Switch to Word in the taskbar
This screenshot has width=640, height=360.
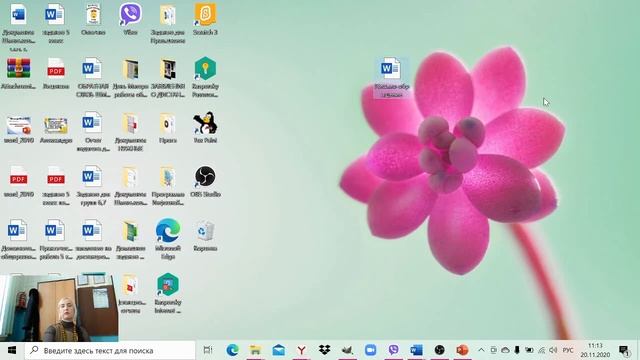click(x=416, y=350)
